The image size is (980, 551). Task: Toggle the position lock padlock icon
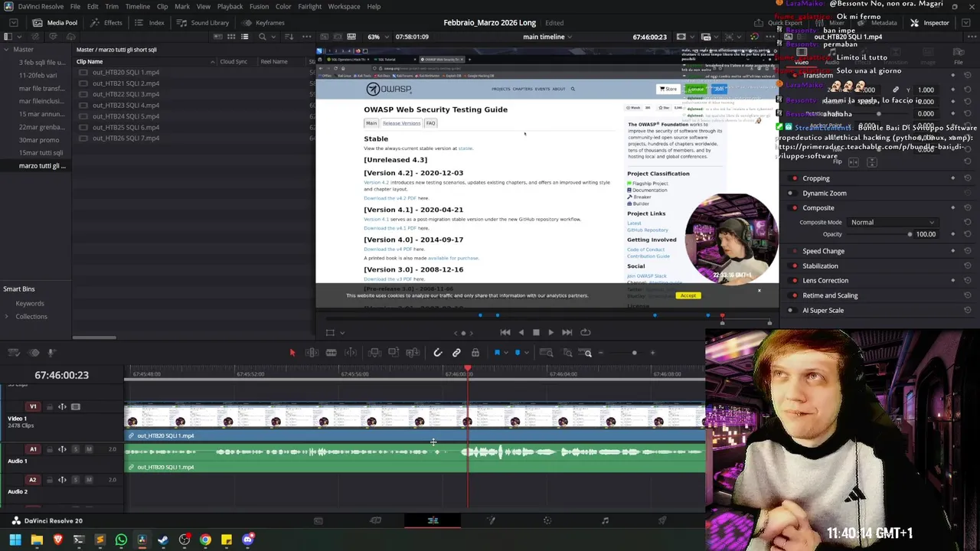475,353
